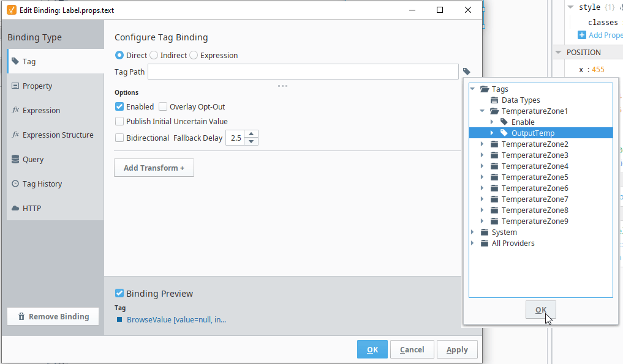Viewport: 623px width, 364px height.
Task: Collapse the TemperatureZone1 folder
Action: point(482,111)
